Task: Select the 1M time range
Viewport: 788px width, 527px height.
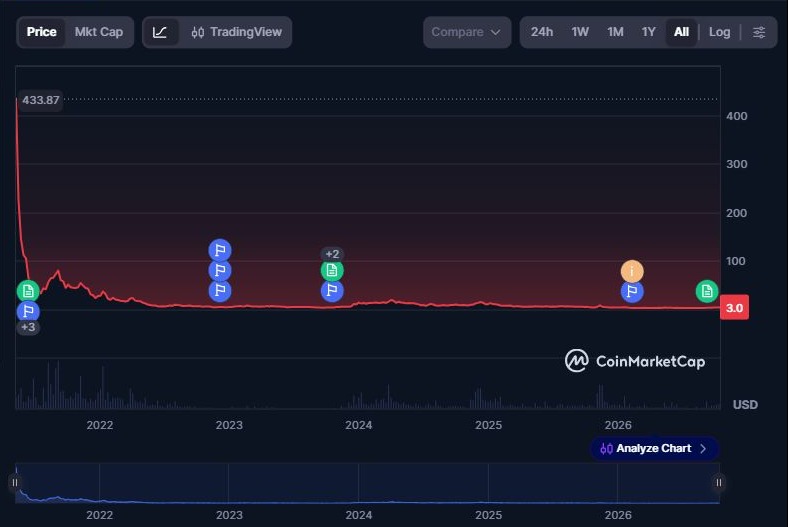Action: [615, 32]
